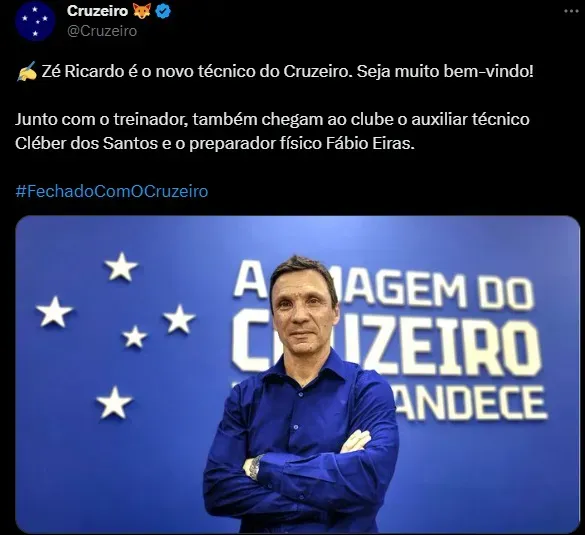Click the leftmost star in the photo

click(54, 312)
